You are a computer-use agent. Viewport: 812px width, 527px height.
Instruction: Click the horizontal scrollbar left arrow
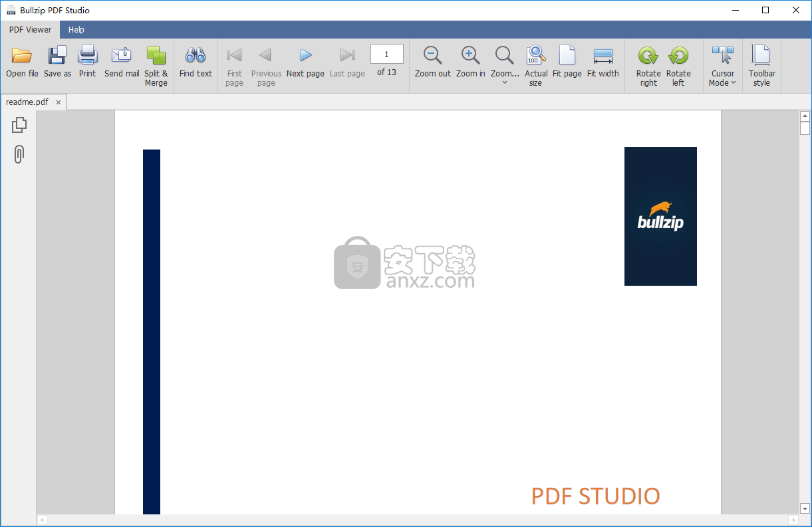click(42, 520)
